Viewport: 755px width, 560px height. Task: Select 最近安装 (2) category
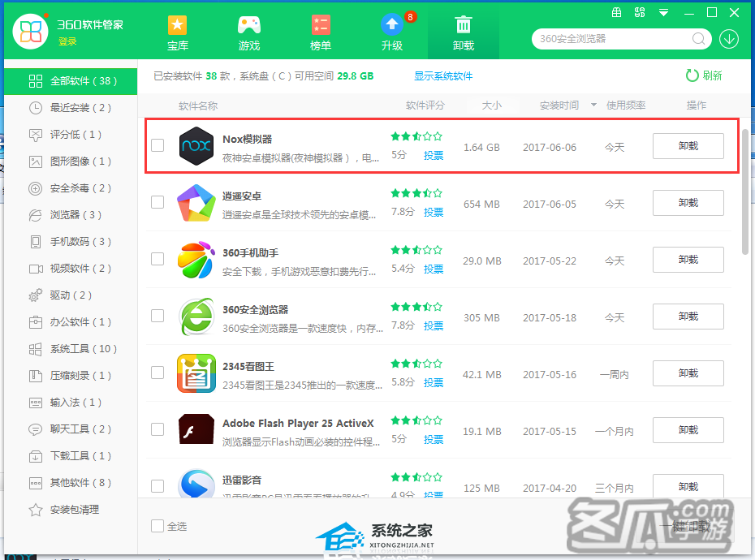[71, 108]
